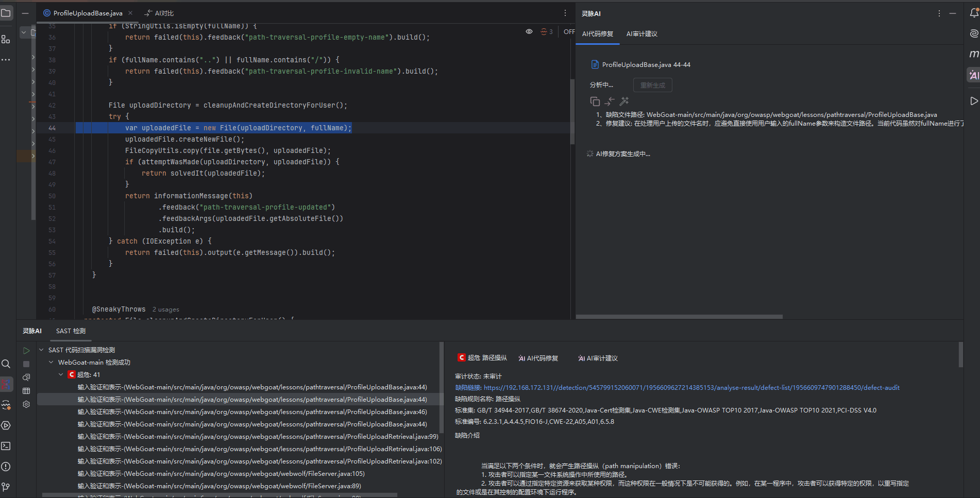Image resolution: width=980 pixels, height=498 pixels.
Task: Select the AI代码修复 tab in side panel
Action: point(598,33)
